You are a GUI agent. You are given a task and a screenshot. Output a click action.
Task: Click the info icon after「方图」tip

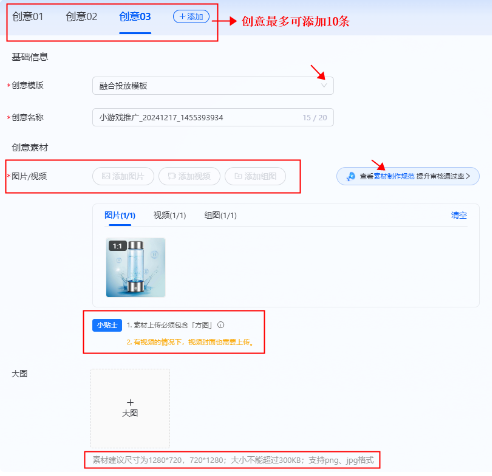[221, 325]
